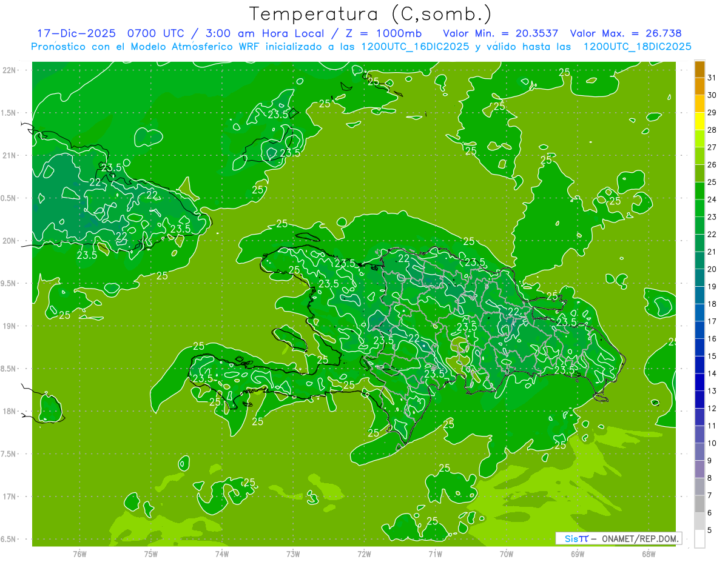Click the "0700 UTC" time text
Screen dimensions: 728x562
pyautogui.click(x=157, y=33)
